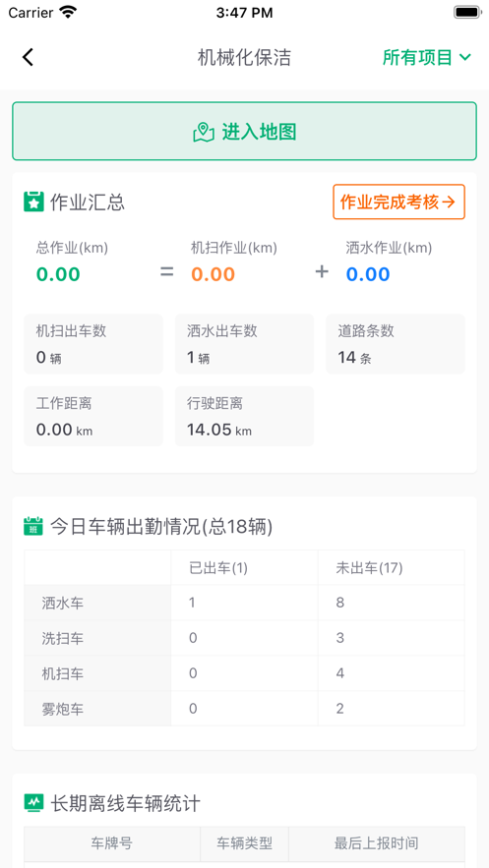Tap the Wi-Fi status icon

[68, 12]
